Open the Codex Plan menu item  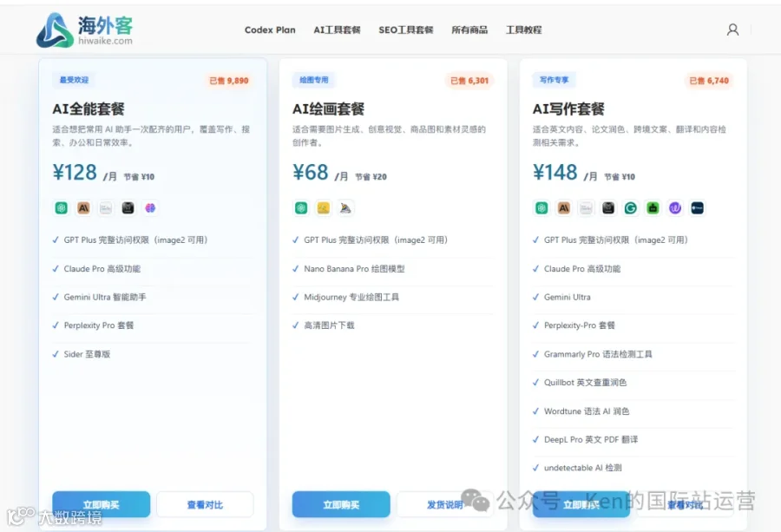(x=270, y=30)
